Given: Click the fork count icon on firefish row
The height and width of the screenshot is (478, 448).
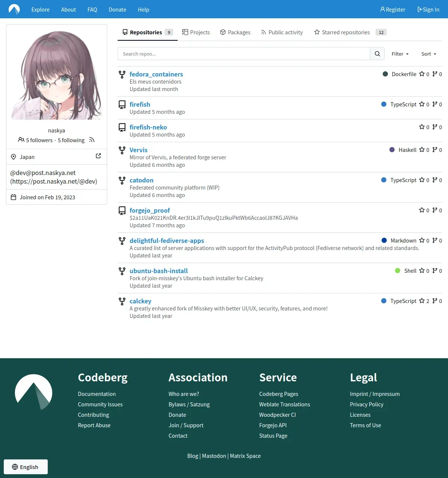Looking at the screenshot, I should pos(435,104).
